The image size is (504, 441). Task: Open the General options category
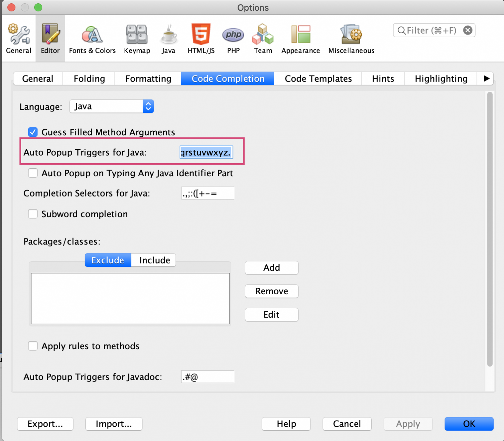(18, 39)
